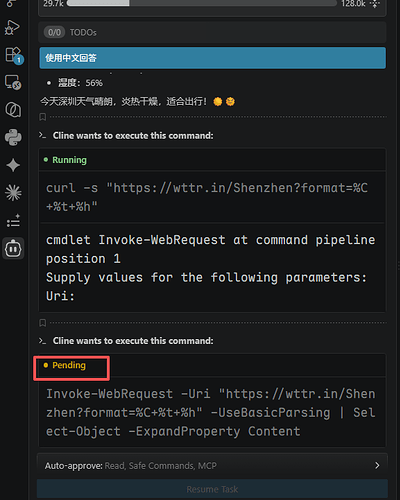The image size is (400, 500).
Task: Open the sparkle star sidebar icon
Action: tap(13, 165)
